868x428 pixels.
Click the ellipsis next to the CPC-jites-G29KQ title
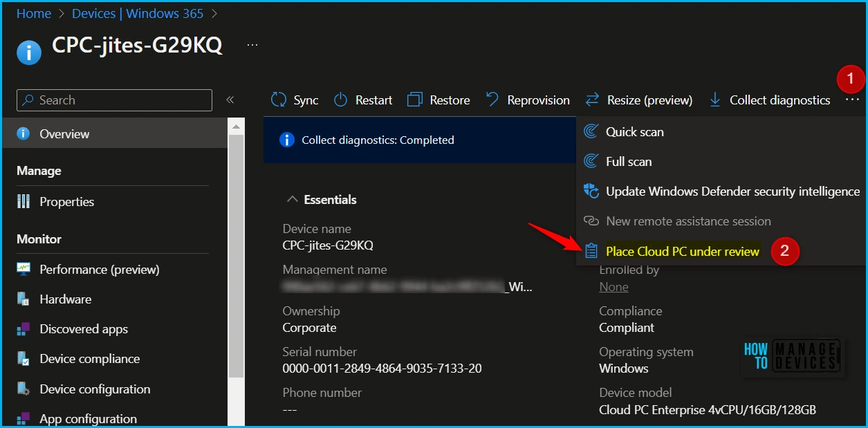tap(252, 45)
